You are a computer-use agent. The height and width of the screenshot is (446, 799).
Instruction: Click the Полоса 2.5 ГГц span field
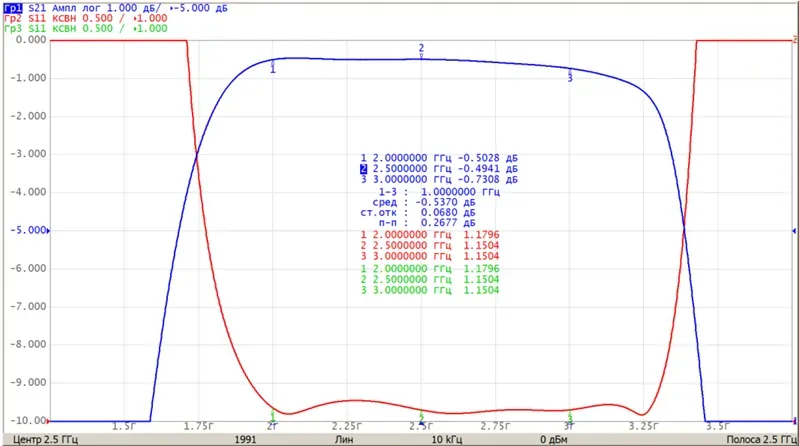(762, 439)
